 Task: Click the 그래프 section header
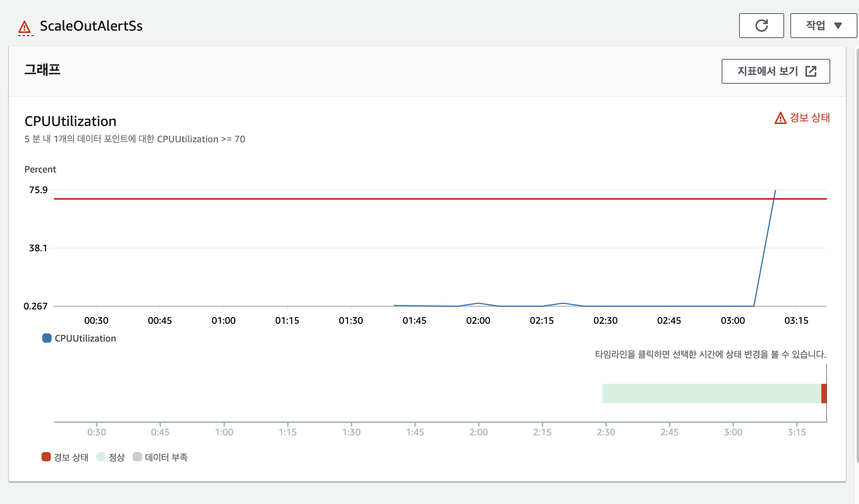43,70
